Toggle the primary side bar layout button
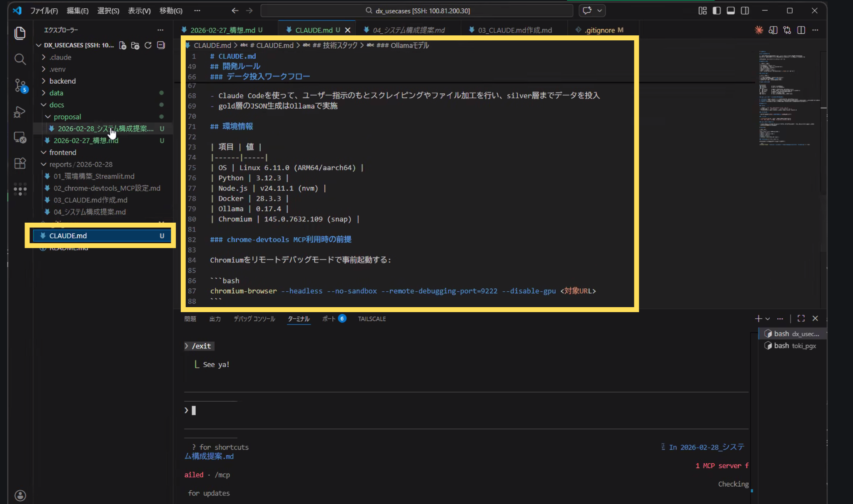853x504 pixels. [x=716, y=10]
